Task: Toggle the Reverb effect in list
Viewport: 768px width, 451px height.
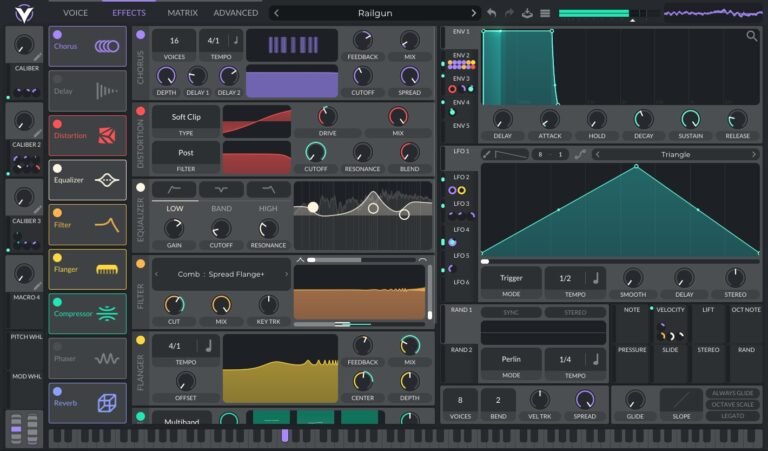Action: [x=57, y=391]
